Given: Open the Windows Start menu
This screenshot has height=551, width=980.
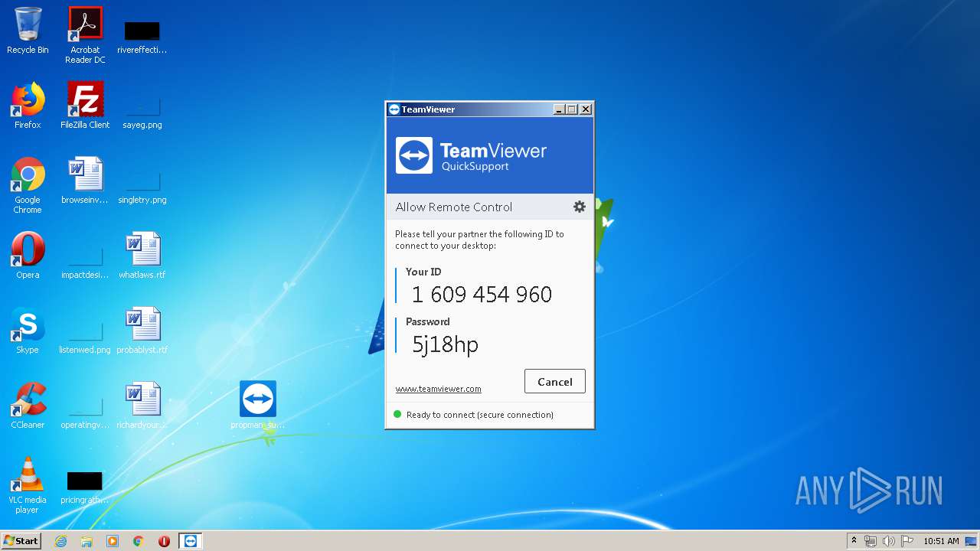Looking at the screenshot, I should tap(21, 541).
